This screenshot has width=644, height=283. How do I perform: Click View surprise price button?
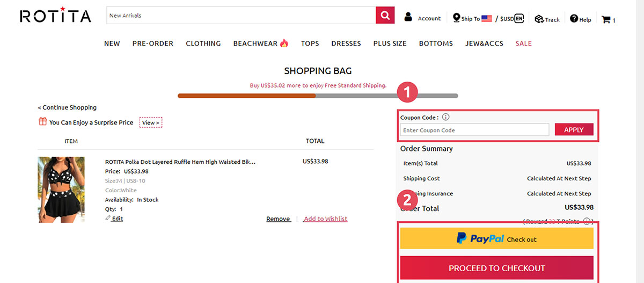[x=151, y=122]
